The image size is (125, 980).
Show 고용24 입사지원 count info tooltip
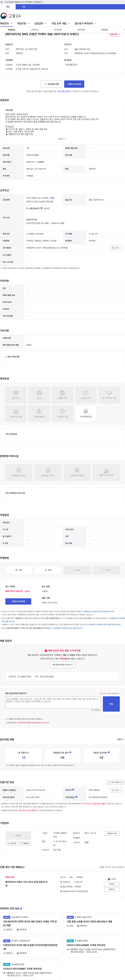pos(109,752)
